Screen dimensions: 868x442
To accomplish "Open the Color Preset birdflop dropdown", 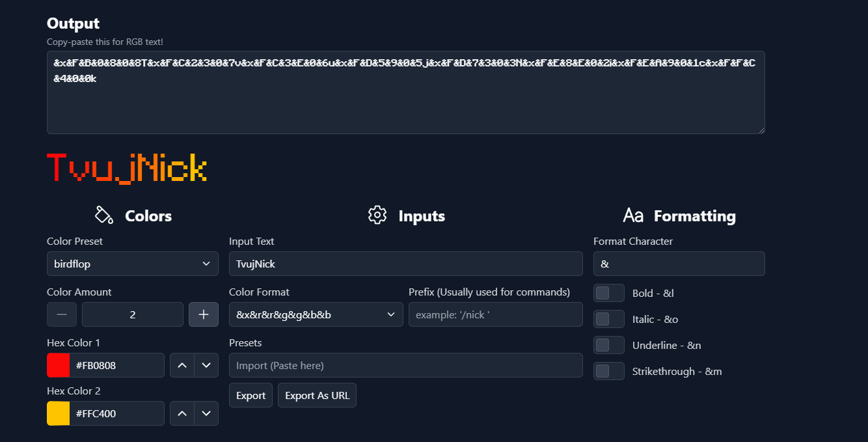I will (x=133, y=264).
